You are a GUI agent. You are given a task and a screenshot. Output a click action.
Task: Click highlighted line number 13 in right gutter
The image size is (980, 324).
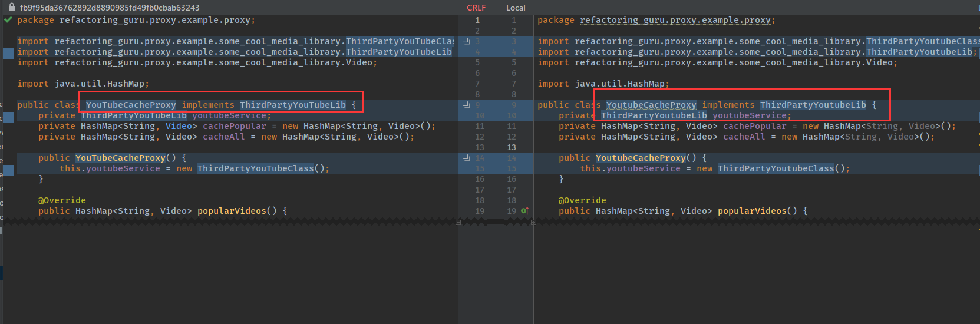click(x=512, y=147)
